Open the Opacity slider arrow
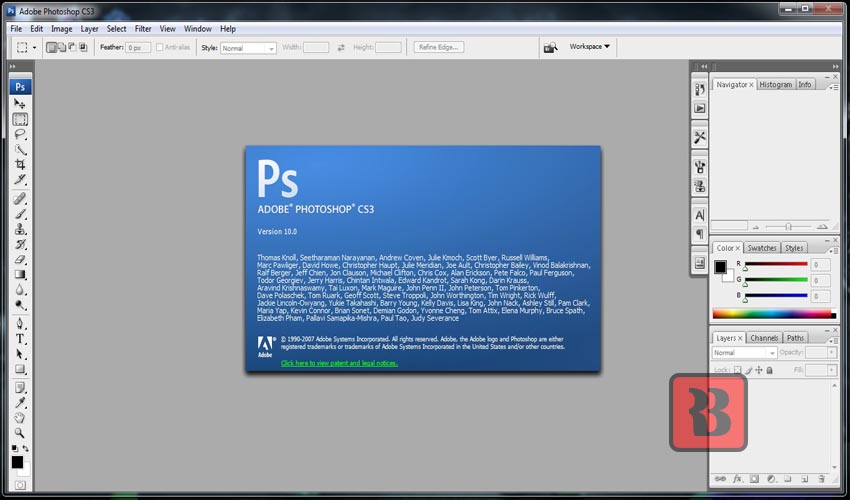Viewport: 850px width, 500px height. (832, 352)
